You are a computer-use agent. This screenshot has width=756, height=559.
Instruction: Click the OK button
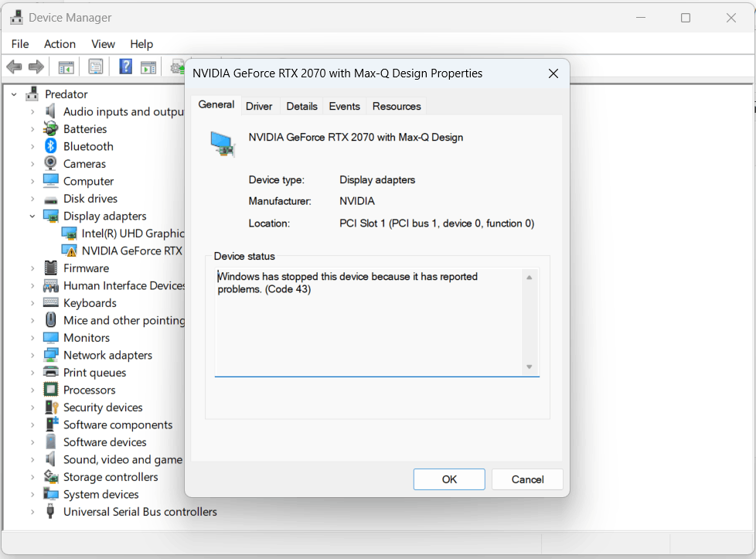(449, 479)
